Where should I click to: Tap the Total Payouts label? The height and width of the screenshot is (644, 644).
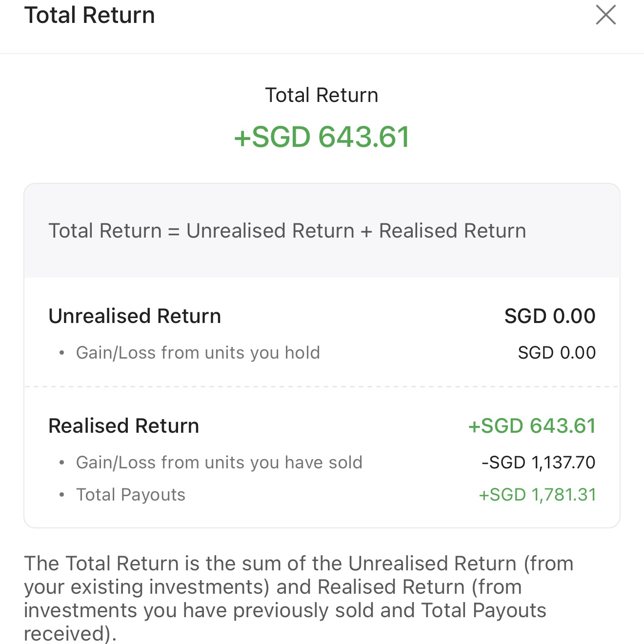click(131, 495)
